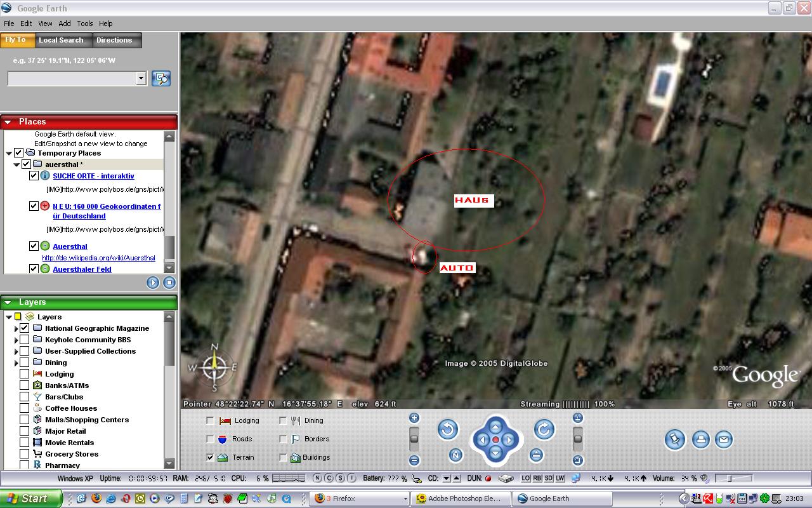Open the File menu
This screenshot has width=812, height=508.
click(9, 23)
